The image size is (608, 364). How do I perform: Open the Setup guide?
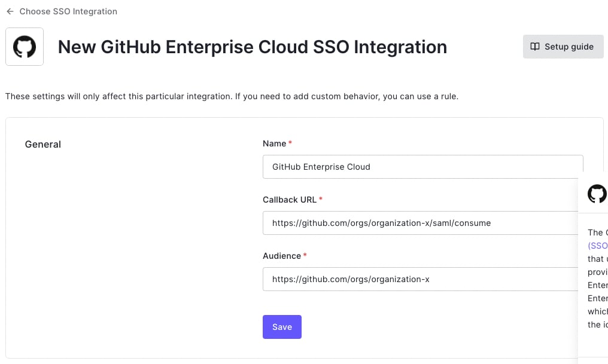pyautogui.click(x=563, y=47)
